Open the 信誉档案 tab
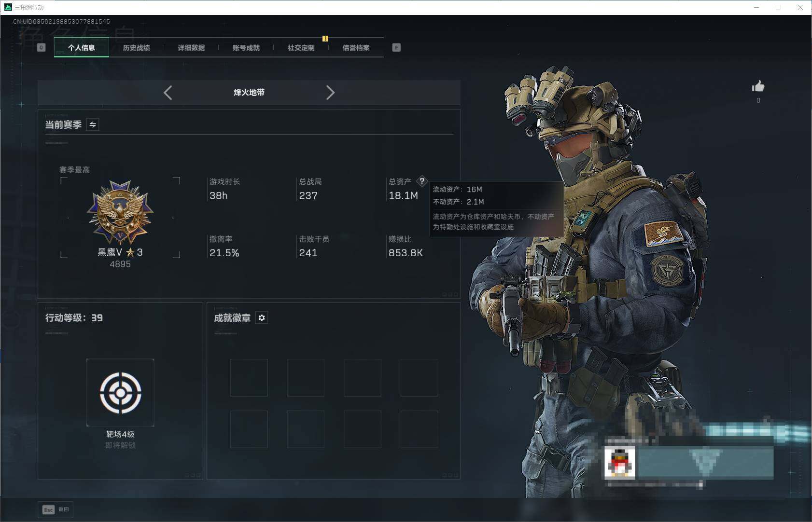812x522 pixels. [356, 48]
